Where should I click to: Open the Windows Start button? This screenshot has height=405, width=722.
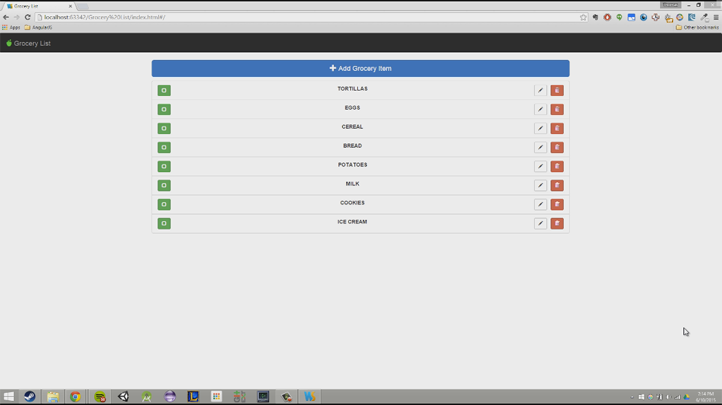coord(9,397)
